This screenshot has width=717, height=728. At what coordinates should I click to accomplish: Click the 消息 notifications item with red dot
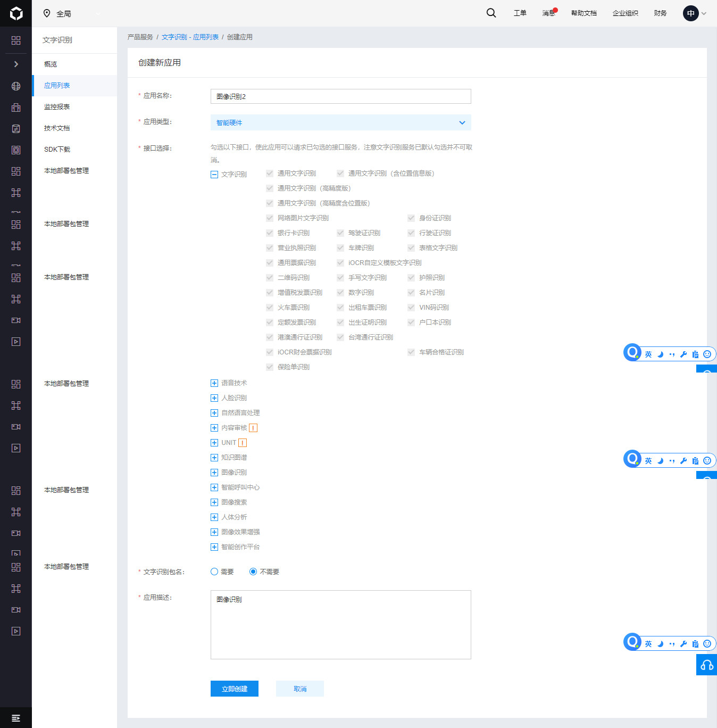pos(549,13)
